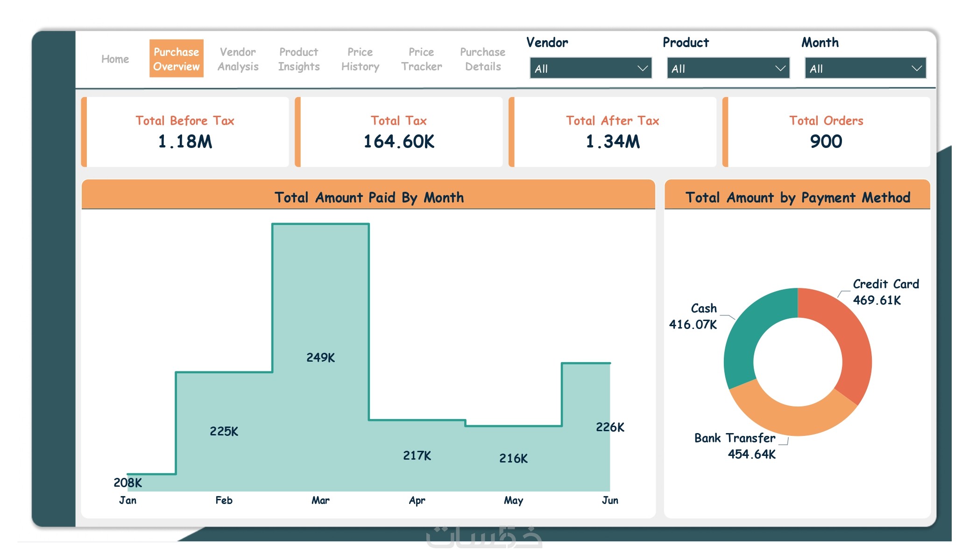Open the Home navigation tab
Image resolution: width=969 pixels, height=560 pixels.
click(x=115, y=59)
